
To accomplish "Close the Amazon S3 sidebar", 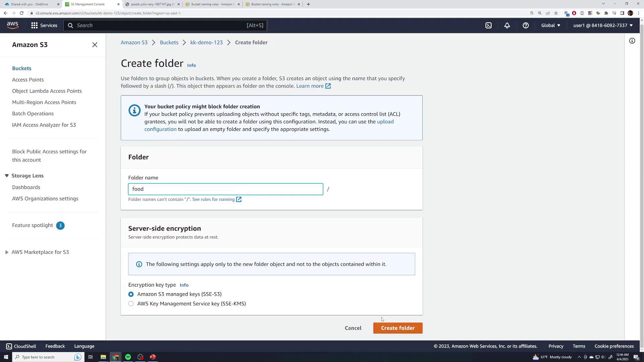I will point(95,45).
